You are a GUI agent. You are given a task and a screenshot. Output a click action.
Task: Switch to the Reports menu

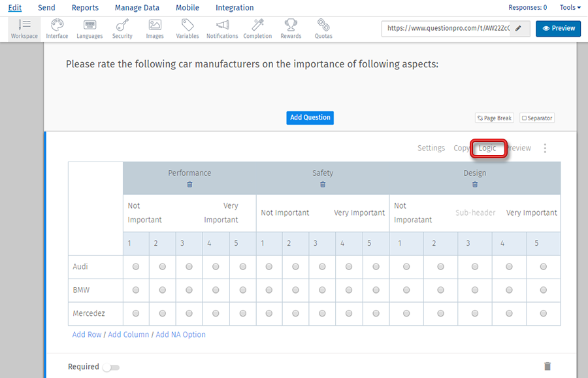pos(85,8)
